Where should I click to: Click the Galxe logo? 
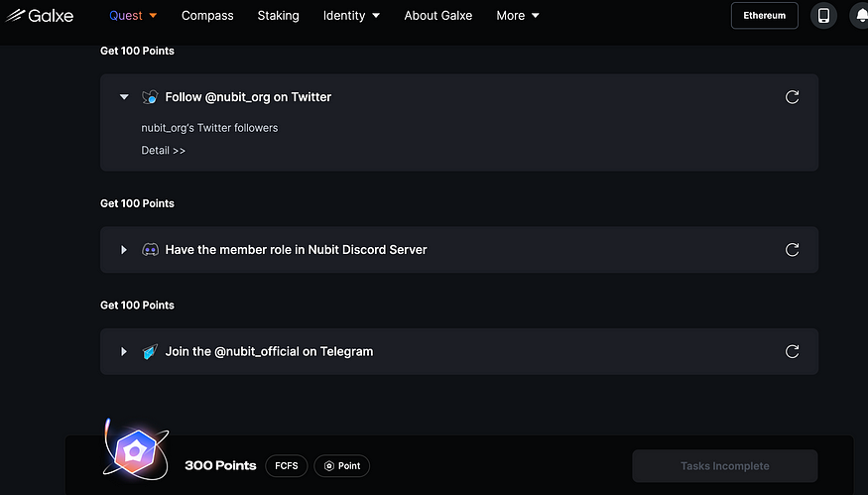click(40, 16)
